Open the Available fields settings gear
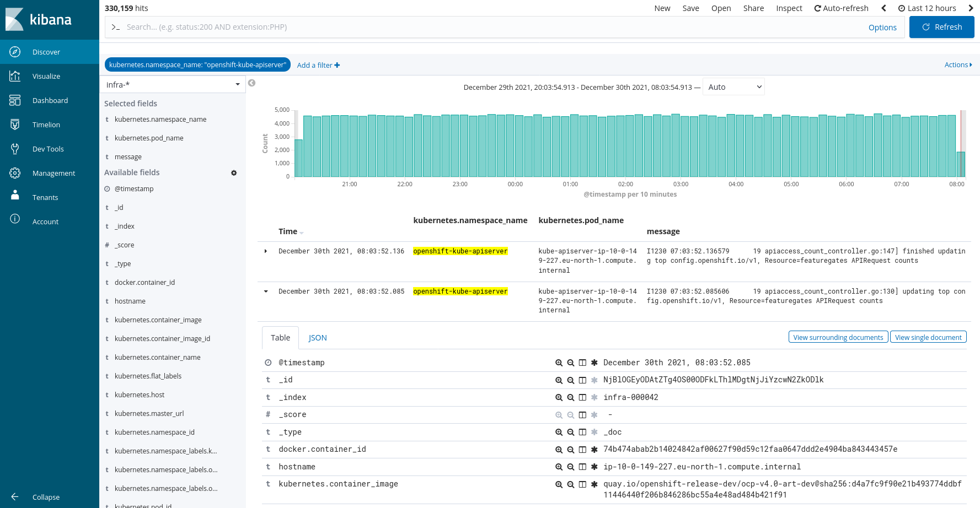Screen dimensions: 980x508 (234, 173)
